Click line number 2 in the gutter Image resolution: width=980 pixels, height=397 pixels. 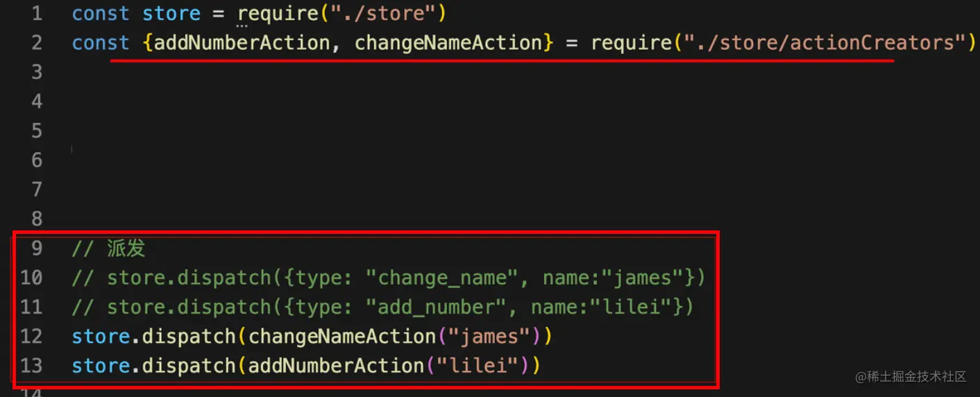point(36,43)
